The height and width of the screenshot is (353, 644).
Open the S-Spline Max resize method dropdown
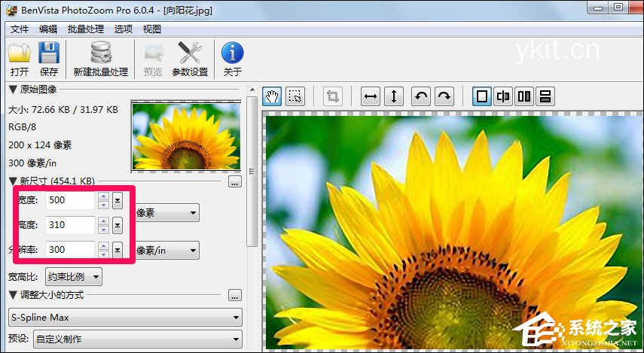[125, 318]
